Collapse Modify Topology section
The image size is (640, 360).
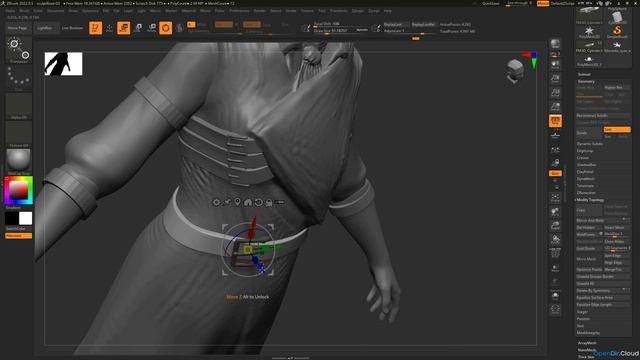[590, 200]
